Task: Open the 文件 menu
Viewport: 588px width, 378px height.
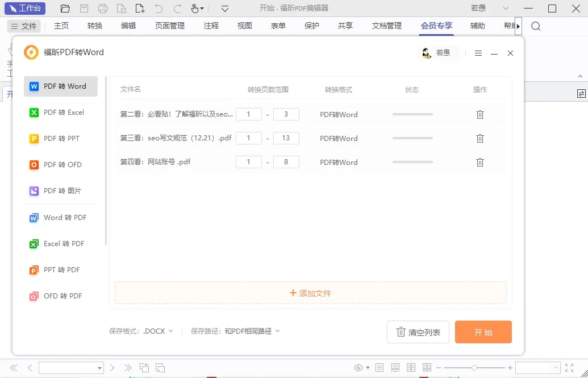Action: 24,26
